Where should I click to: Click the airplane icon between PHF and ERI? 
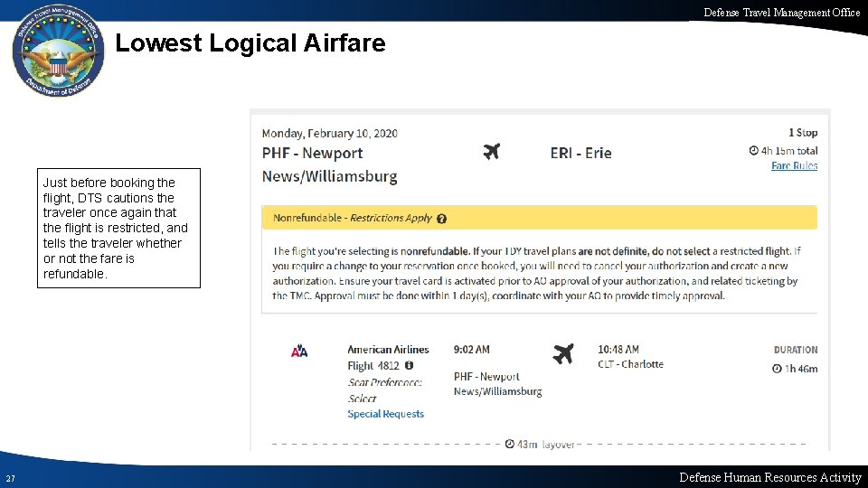pos(491,151)
